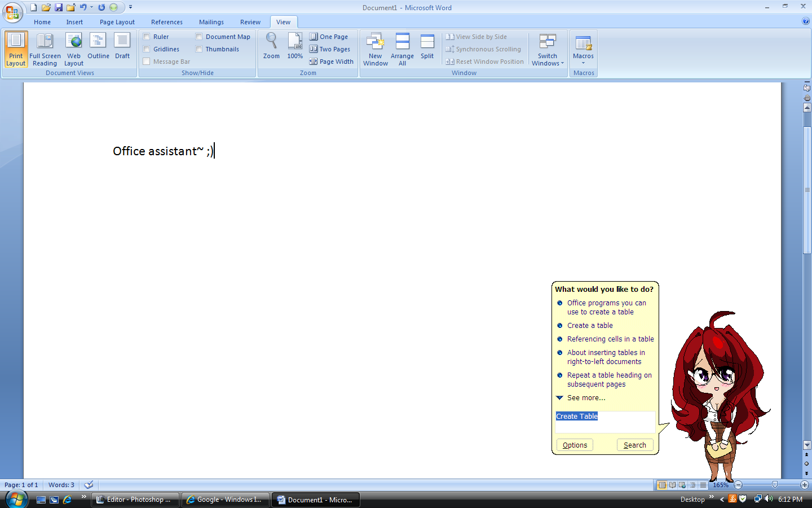
Task: Show One Page zoom
Action: (x=329, y=37)
